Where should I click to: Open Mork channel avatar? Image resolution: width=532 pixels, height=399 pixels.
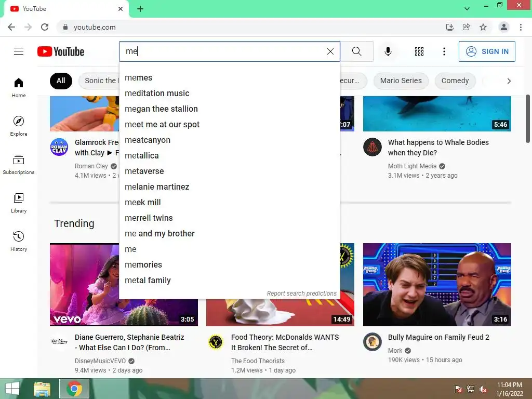click(x=372, y=342)
